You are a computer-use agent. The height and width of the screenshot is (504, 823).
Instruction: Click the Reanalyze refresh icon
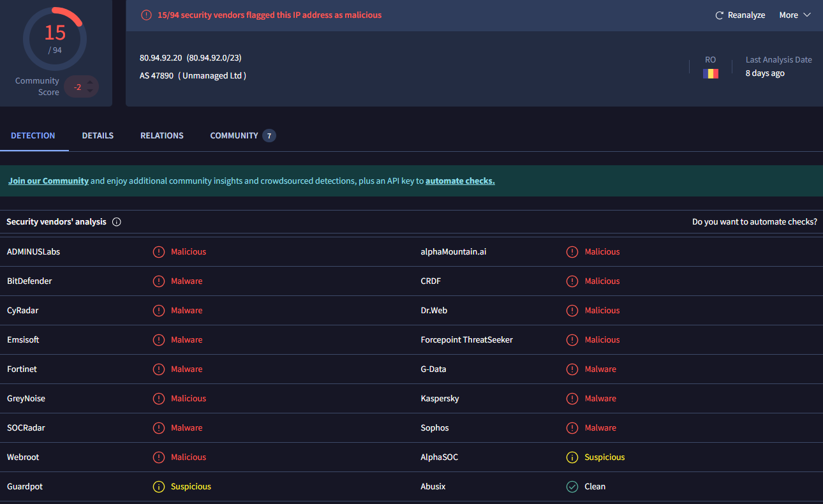click(719, 15)
